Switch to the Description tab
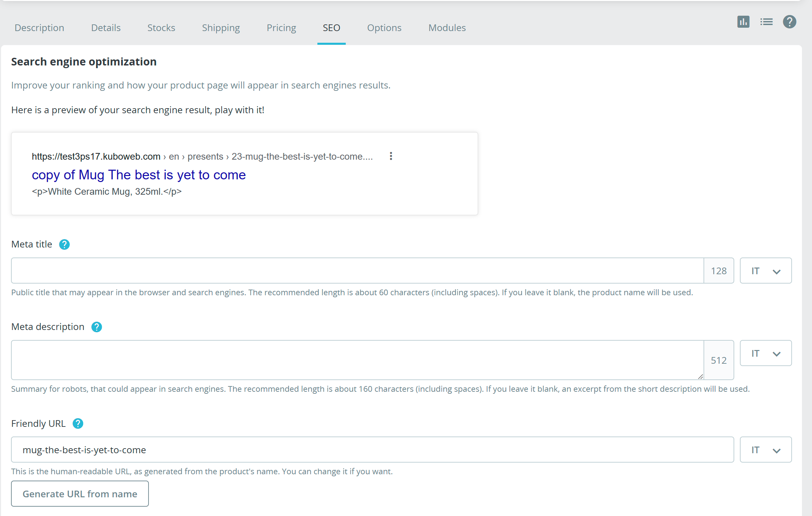This screenshot has height=516, width=812. coord(39,28)
